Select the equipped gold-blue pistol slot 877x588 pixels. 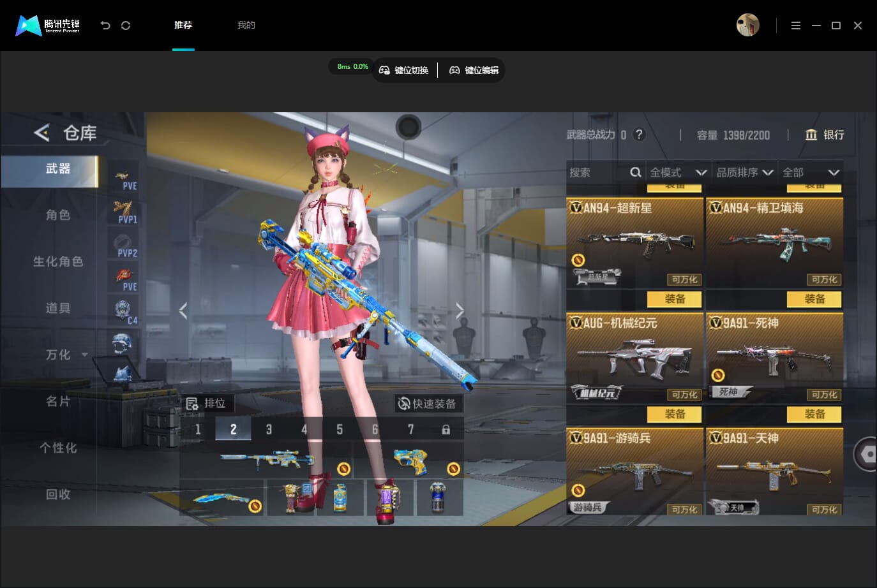coord(409,461)
